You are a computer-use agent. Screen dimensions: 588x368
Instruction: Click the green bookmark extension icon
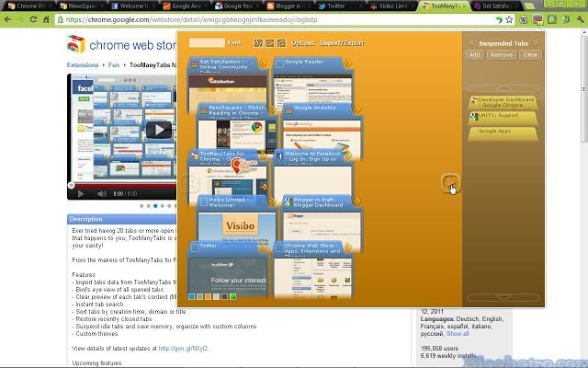(x=566, y=19)
